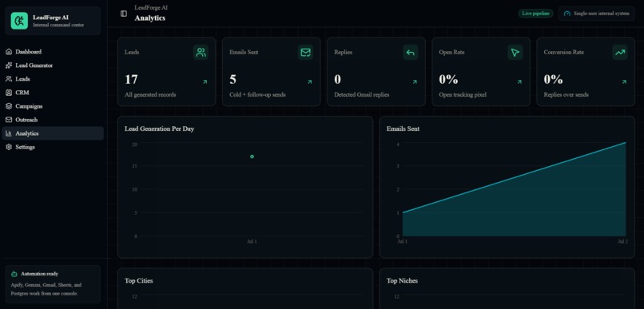This screenshot has width=644, height=309.
Task: Click the Outreach envelope icon
Action: [x=9, y=120]
